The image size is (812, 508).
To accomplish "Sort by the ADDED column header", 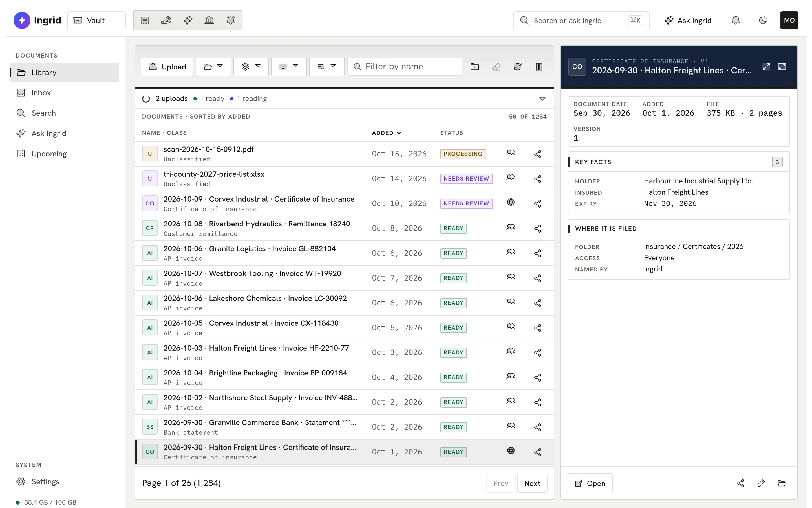I will (386, 133).
